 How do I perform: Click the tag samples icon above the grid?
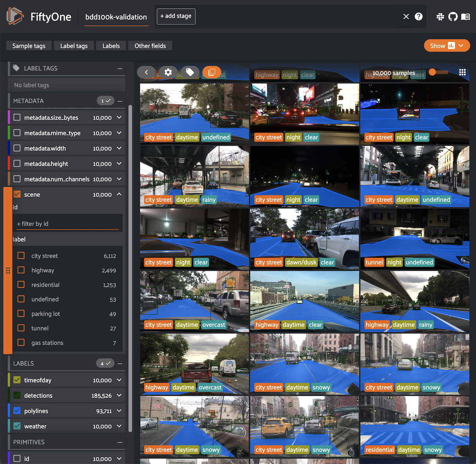[x=190, y=72]
